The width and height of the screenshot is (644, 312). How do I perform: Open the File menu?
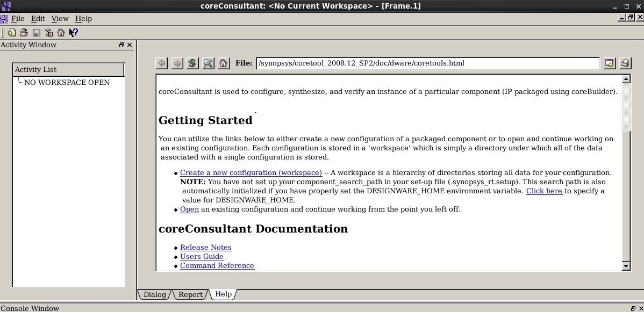(x=18, y=18)
